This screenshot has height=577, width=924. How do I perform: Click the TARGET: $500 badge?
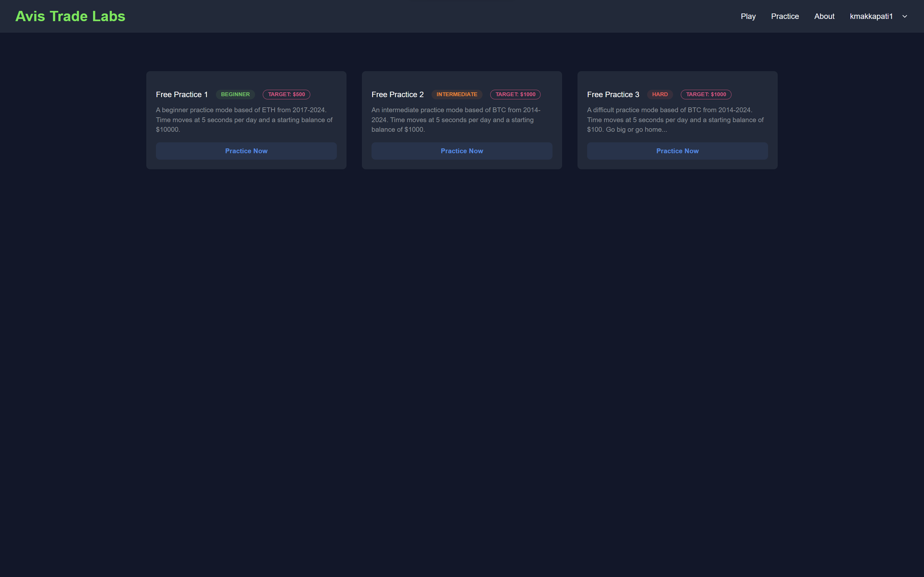(x=286, y=94)
